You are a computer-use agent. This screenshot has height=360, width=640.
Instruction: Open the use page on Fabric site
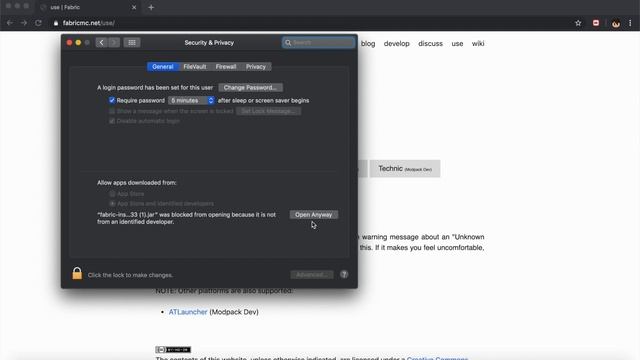(x=457, y=44)
